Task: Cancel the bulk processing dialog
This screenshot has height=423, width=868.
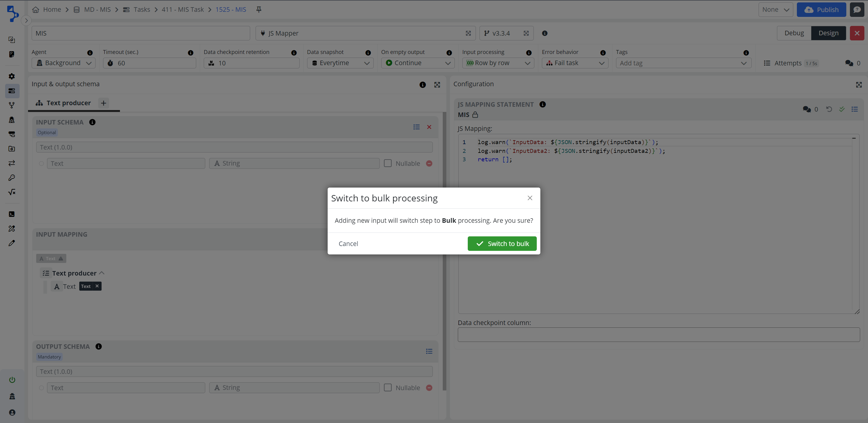Action: coord(348,243)
